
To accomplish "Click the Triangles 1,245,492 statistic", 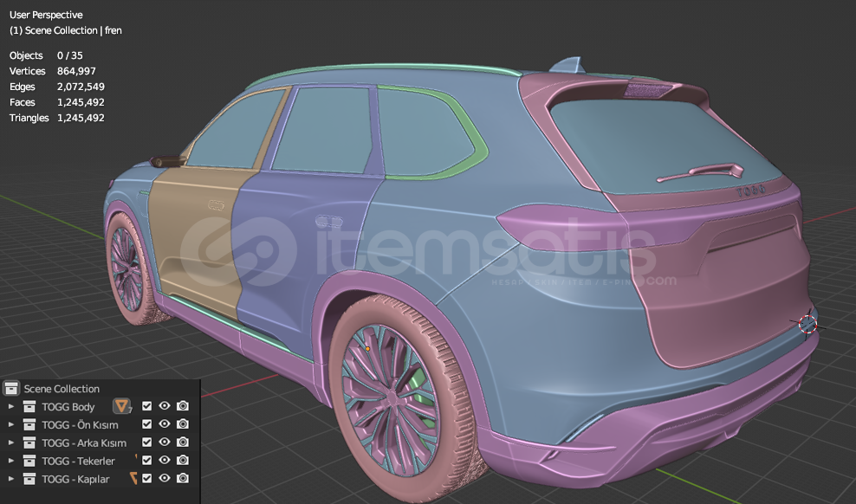I will click(57, 118).
